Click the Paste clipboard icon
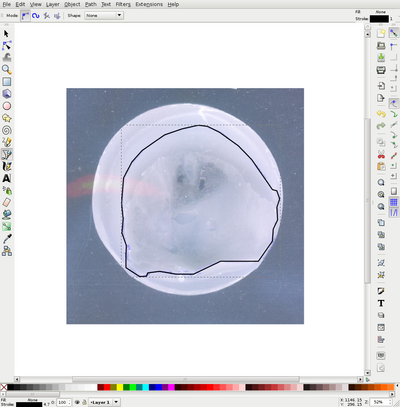The width and height of the screenshot is (400, 407). pos(381,166)
